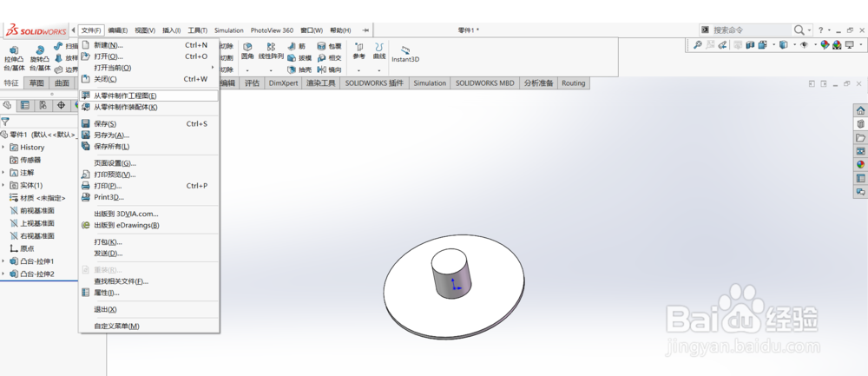Open SOLIDWORKS Resources home task pane tab

point(860,110)
